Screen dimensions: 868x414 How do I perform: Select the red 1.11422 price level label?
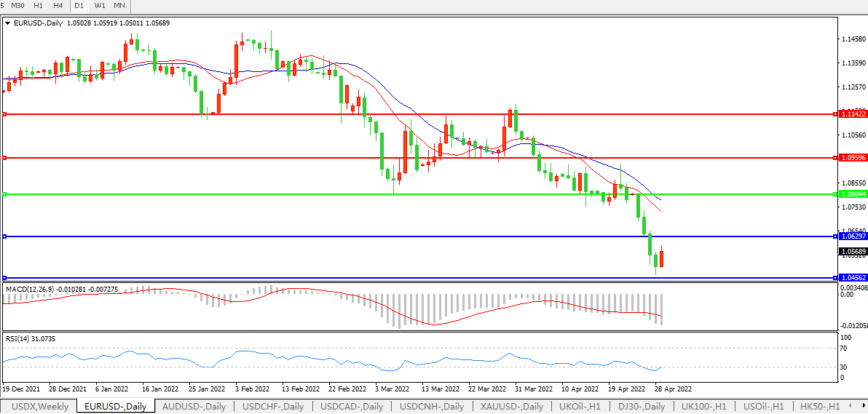click(x=853, y=114)
